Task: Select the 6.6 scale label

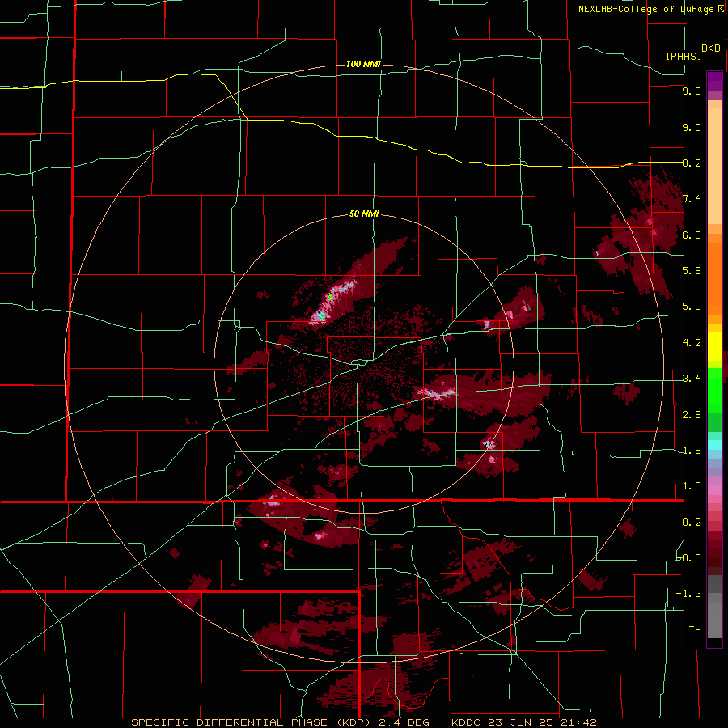Action: click(692, 235)
